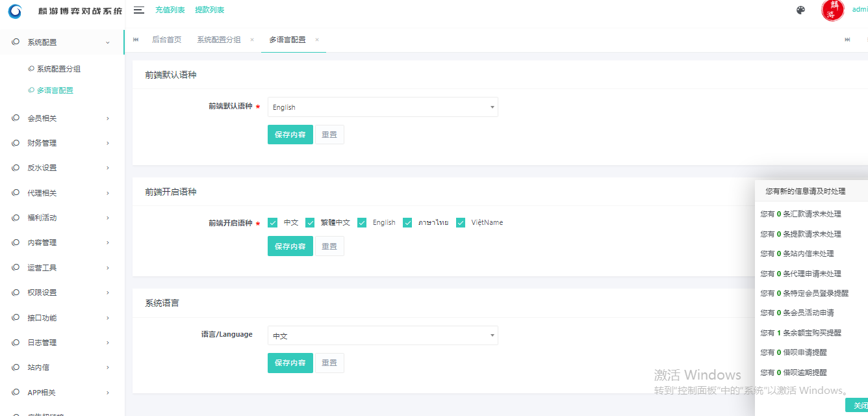Close the 多语言配置 tab
The width and height of the screenshot is (868, 416).
317,40
